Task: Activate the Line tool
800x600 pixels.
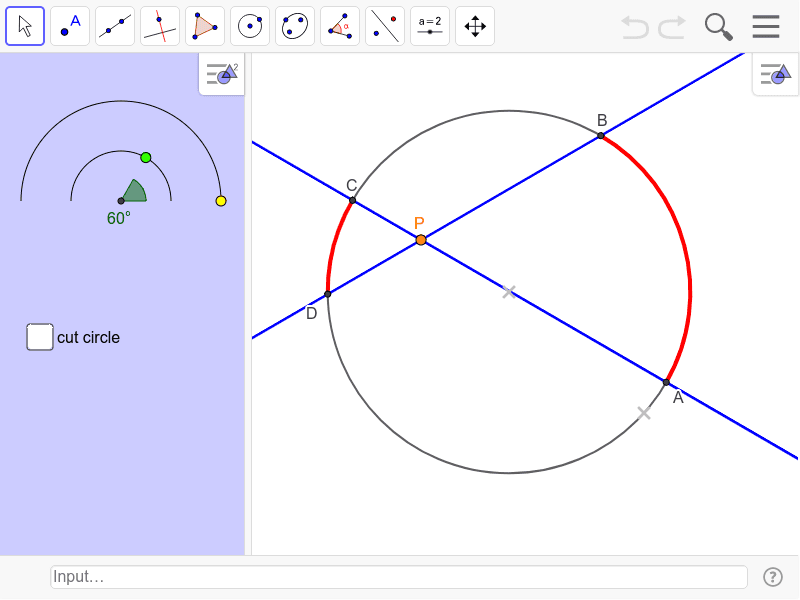Action: [114, 26]
